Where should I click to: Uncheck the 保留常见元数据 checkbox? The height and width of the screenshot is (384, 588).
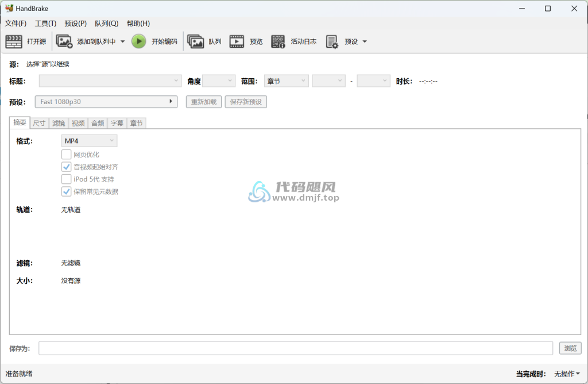coord(67,191)
